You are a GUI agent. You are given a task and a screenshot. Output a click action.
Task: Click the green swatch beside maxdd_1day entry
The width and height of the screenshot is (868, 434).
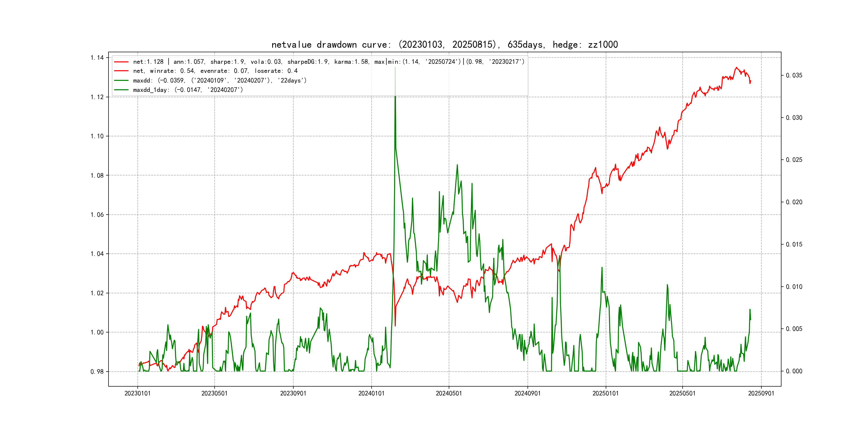point(121,90)
